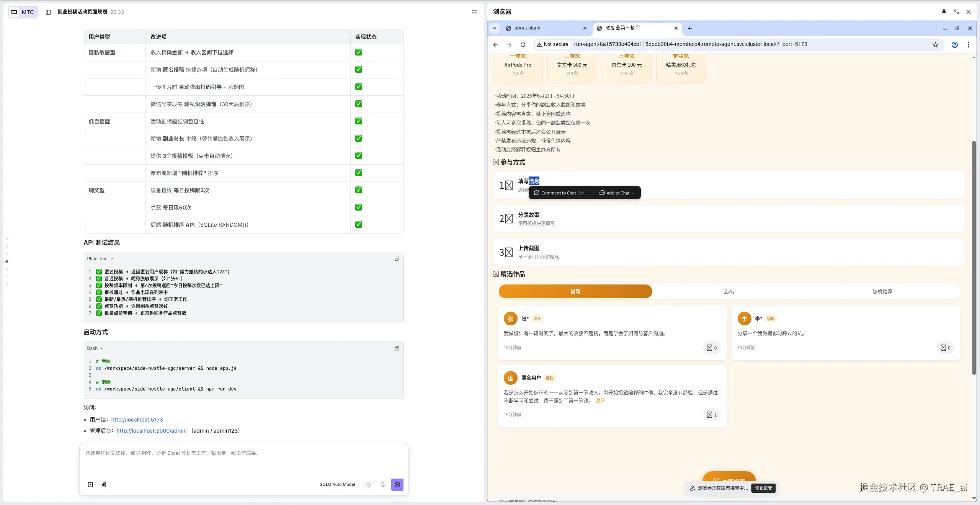Like the 李* photography post
The height and width of the screenshot is (505, 980).
[x=945, y=348]
